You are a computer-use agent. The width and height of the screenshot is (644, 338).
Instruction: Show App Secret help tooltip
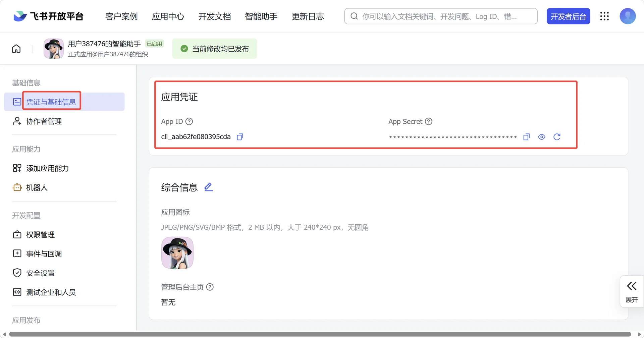click(429, 121)
